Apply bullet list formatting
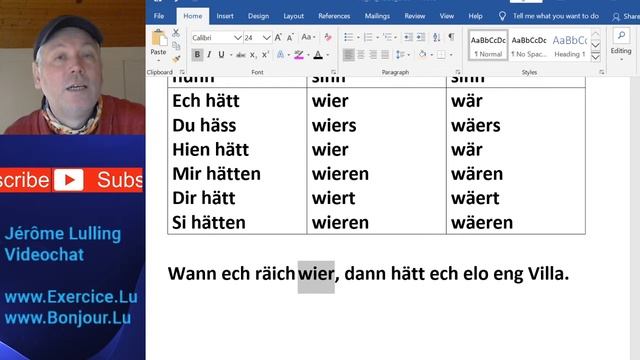Viewport: 640px width, 360px height. (x=349, y=38)
